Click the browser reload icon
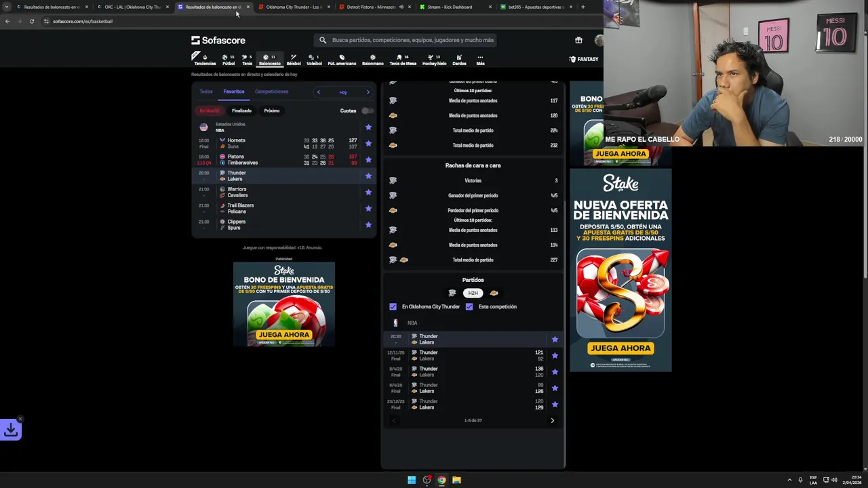This screenshot has width=868, height=488. click(x=31, y=21)
